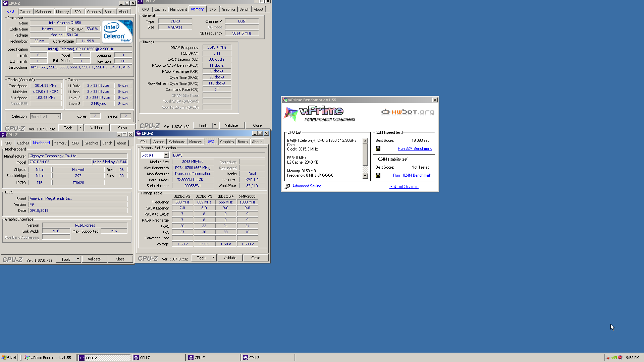This screenshot has width=644, height=362.
Task: Click Validate in the CPU tab window
Action: point(97,128)
